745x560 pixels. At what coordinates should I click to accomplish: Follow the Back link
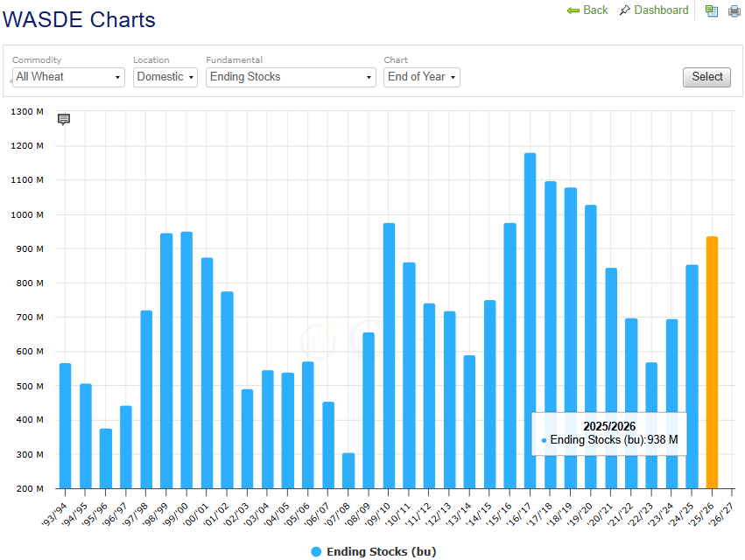pos(595,10)
